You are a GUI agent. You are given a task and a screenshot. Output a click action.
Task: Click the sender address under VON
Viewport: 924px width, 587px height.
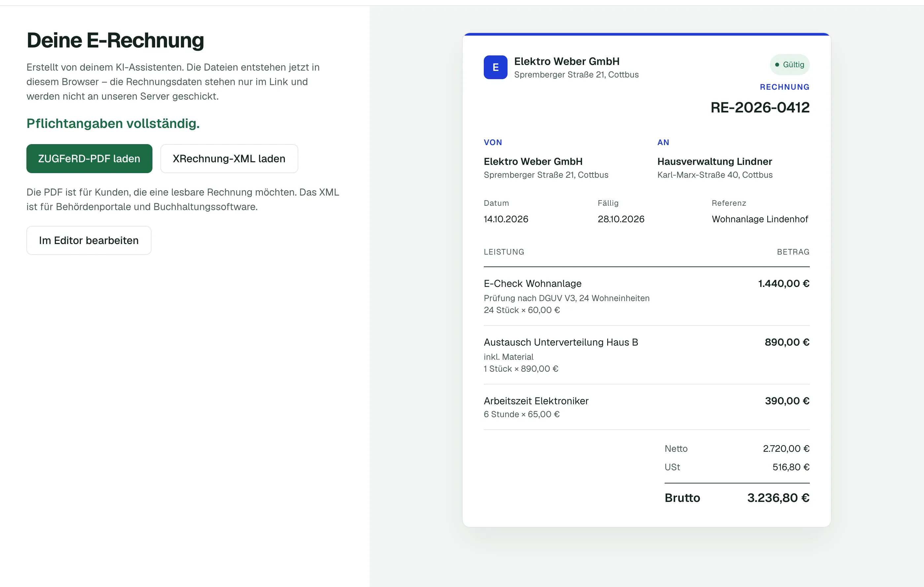coord(546,175)
